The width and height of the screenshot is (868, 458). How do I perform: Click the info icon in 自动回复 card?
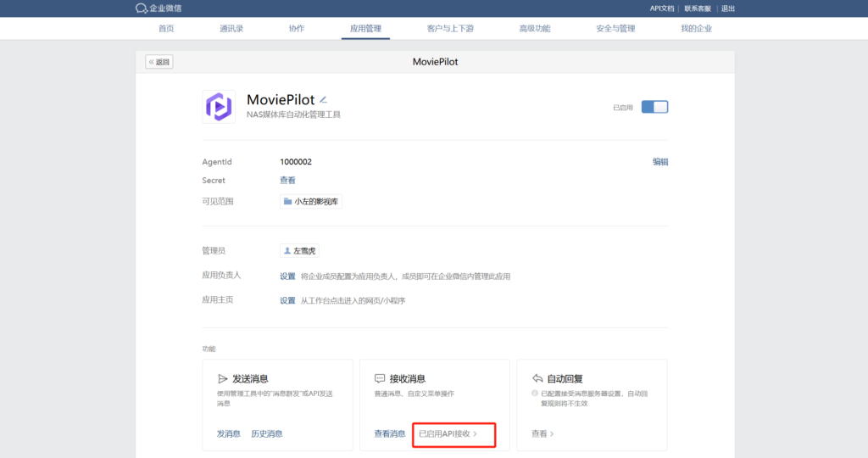[x=535, y=394]
